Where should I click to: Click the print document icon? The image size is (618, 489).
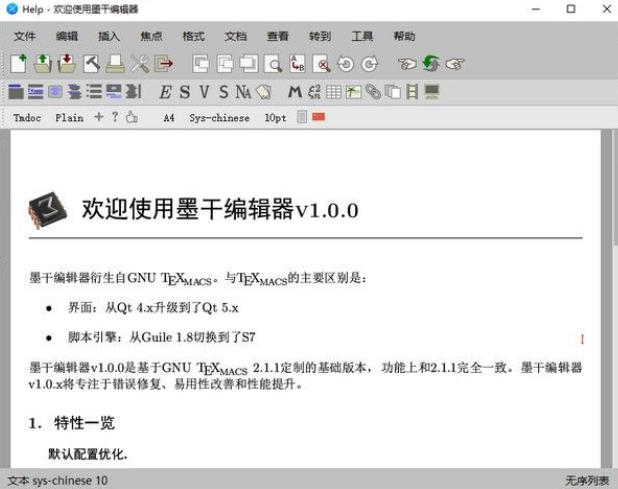tap(115, 64)
